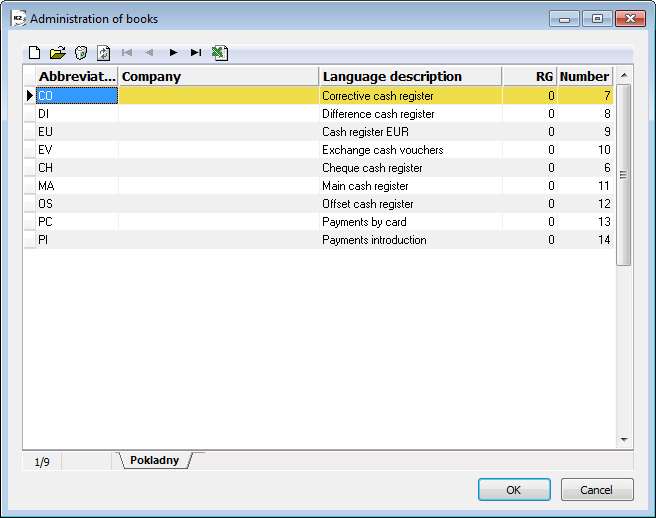Image resolution: width=656 pixels, height=518 pixels.
Task: Go to next record arrow
Action: tap(173, 52)
